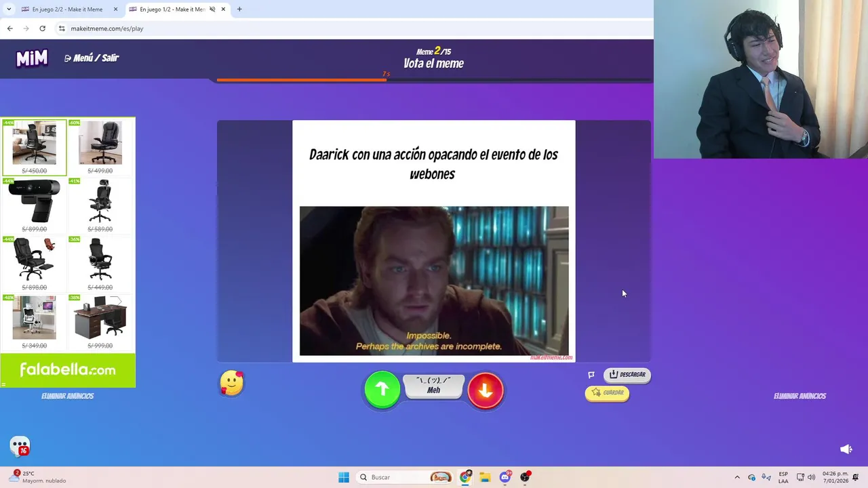Viewport: 868px width, 488px height.
Task: Open Menú / Salir
Action: [92, 58]
